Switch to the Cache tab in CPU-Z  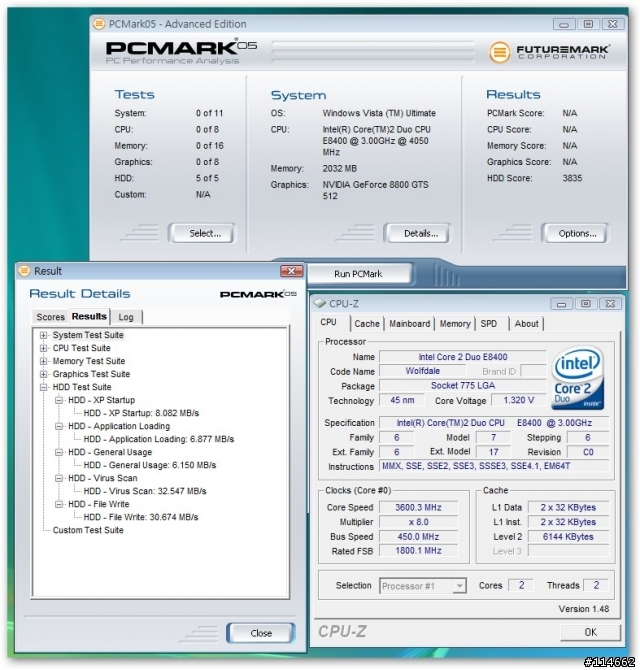[x=367, y=324]
